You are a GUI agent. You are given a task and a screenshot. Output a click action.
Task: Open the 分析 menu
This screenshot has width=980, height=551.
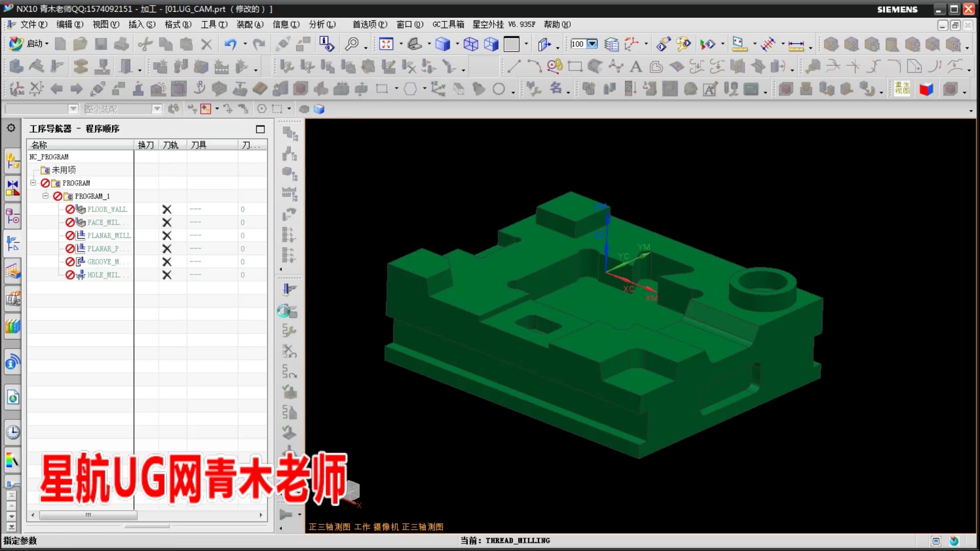coord(322,24)
